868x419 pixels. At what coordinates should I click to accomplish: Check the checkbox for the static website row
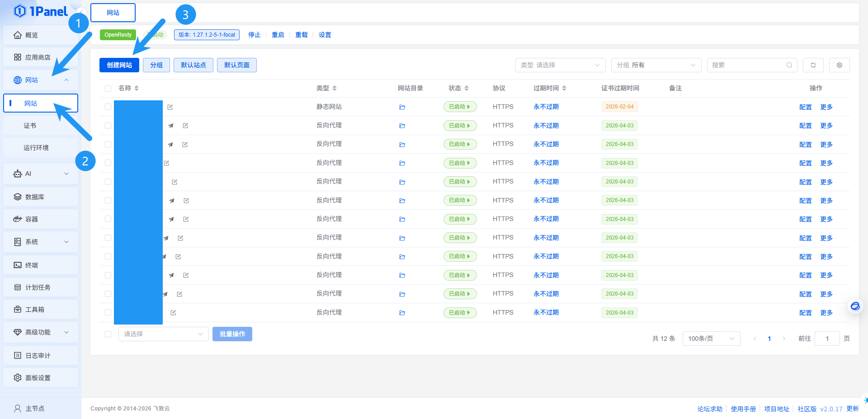tap(108, 107)
